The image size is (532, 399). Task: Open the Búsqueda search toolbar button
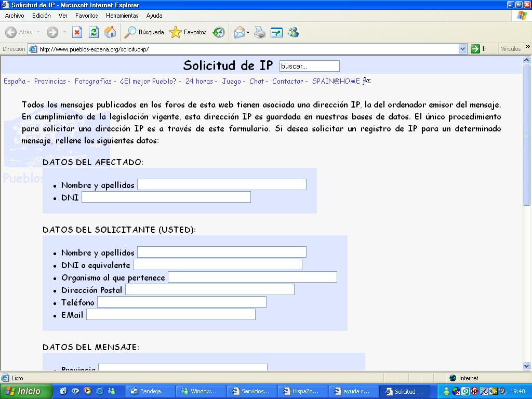tap(144, 32)
